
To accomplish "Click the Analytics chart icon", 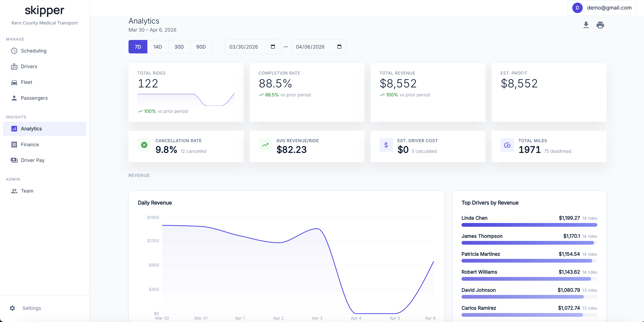I will point(14,129).
